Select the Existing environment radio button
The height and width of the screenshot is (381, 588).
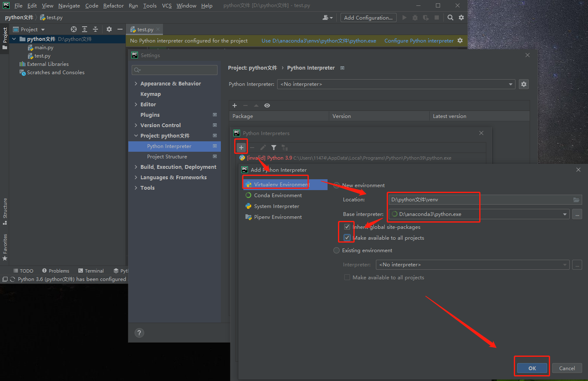click(337, 251)
